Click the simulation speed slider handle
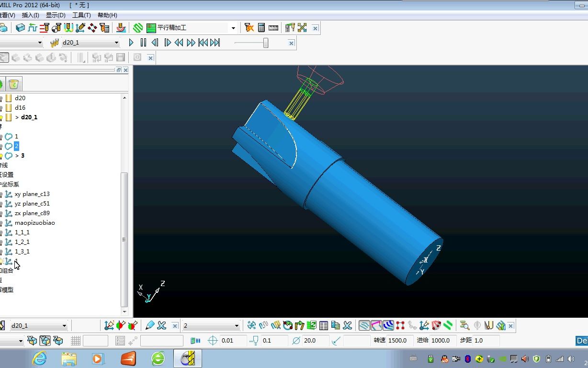The height and width of the screenshot is (368, 588). pos(266,43)
